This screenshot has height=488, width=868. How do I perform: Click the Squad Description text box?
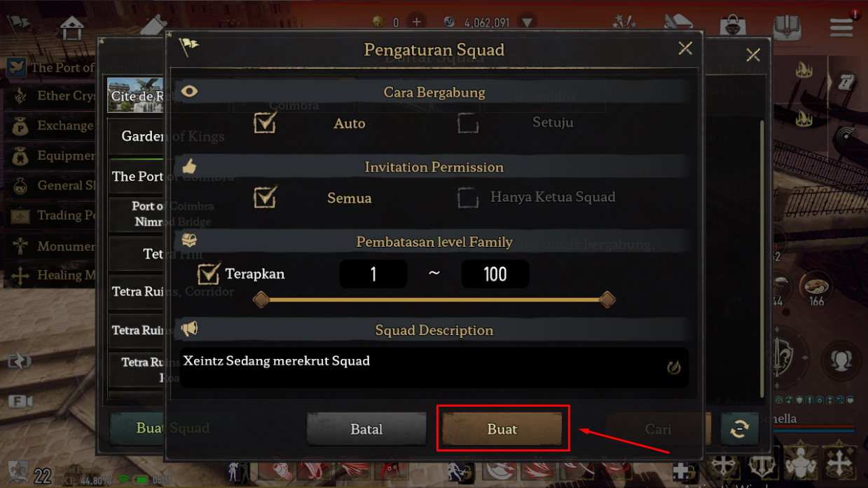coord(420,367)
